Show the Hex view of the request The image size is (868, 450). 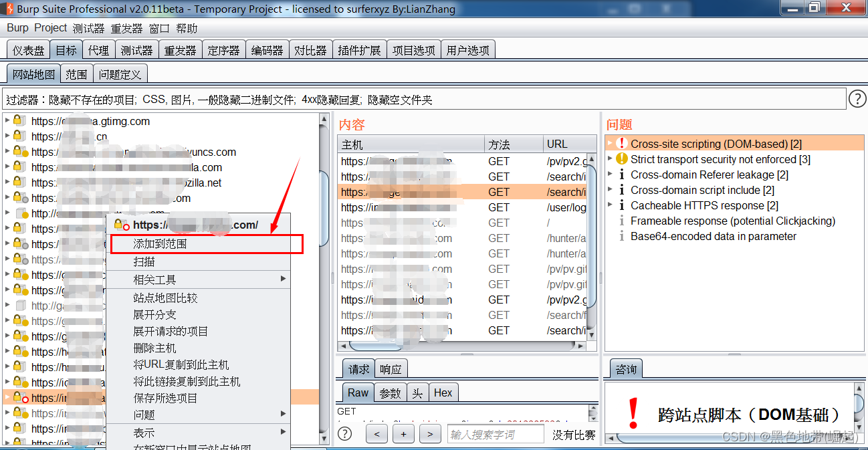point(443,393)
